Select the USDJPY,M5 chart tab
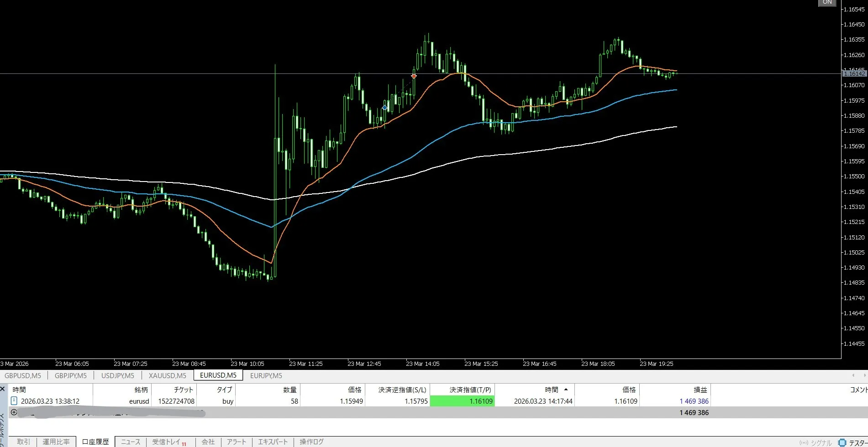868x447 pixels. point(117,375)
